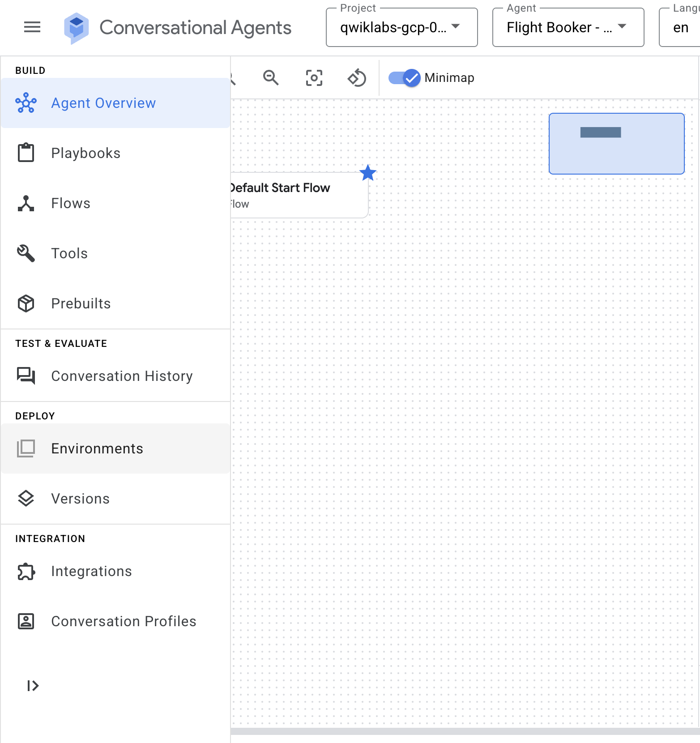Click the Versions layers icon

[26, 499]
